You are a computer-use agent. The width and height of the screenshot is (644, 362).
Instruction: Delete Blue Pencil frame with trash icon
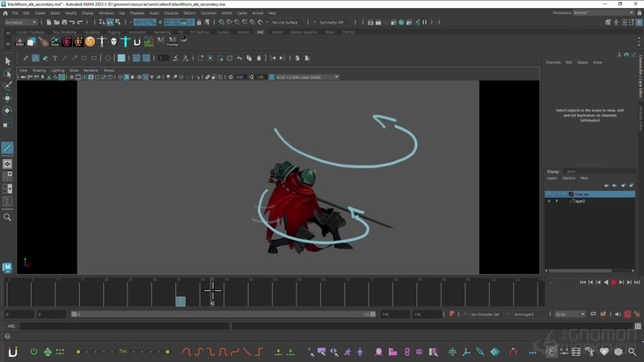(259, 58)
